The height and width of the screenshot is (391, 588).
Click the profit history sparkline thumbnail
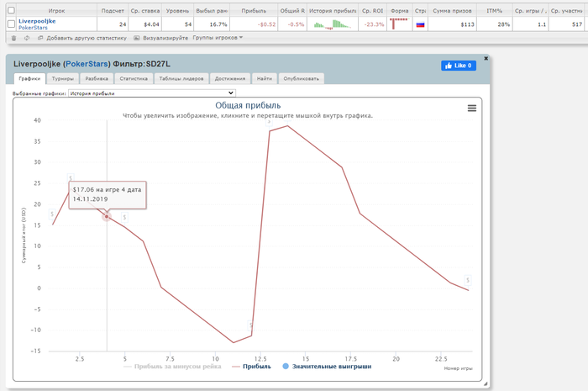(x=333, y=24)
